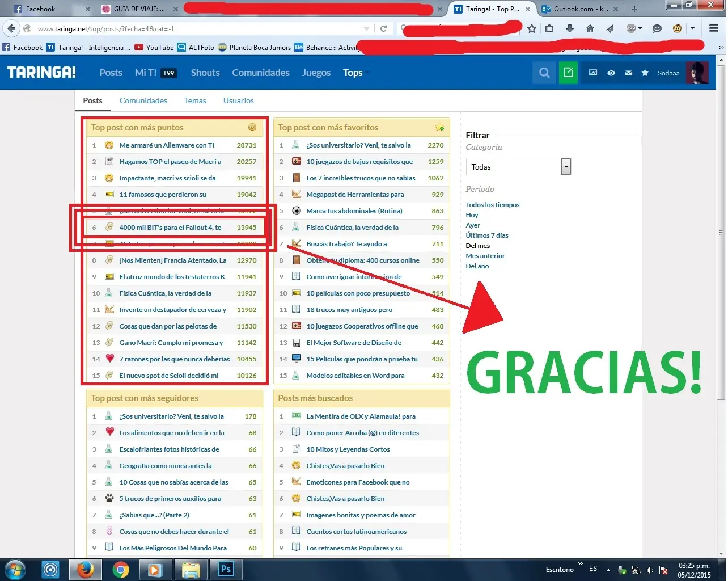Viewport: 728px width, 581px height.
Task: Open the ALTFoto bookmark
Action: click(x=196, y=48)
